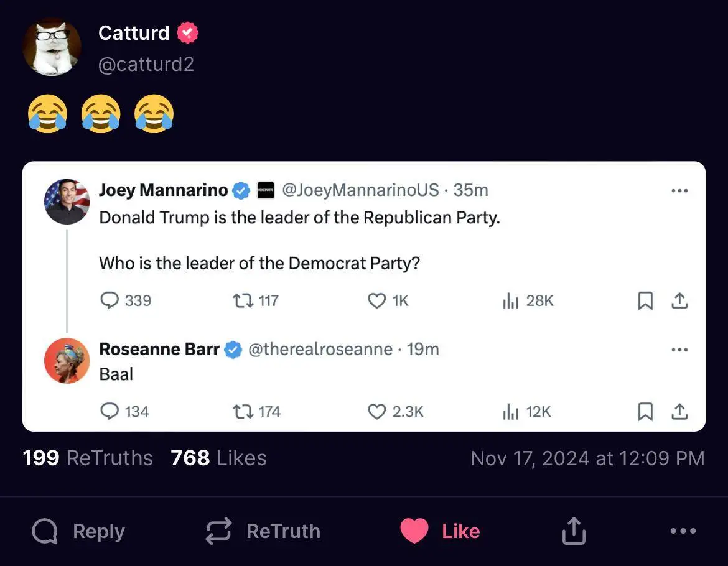This screenshot has width=728, height=566.
Task: Open the bottom three-dot more menu
Action: (x=683, y=531)
